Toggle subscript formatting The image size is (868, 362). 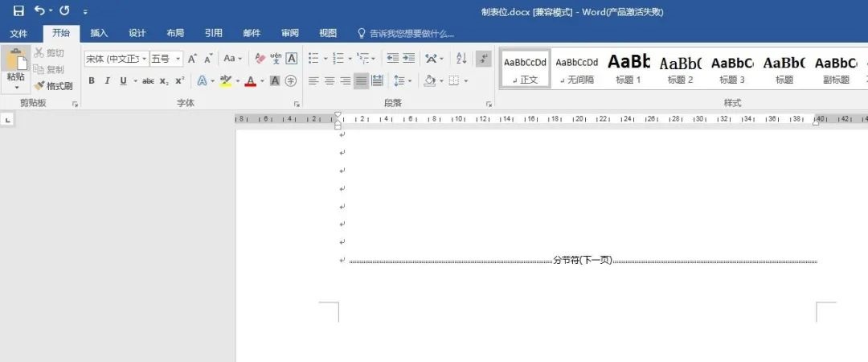(164, 81)
